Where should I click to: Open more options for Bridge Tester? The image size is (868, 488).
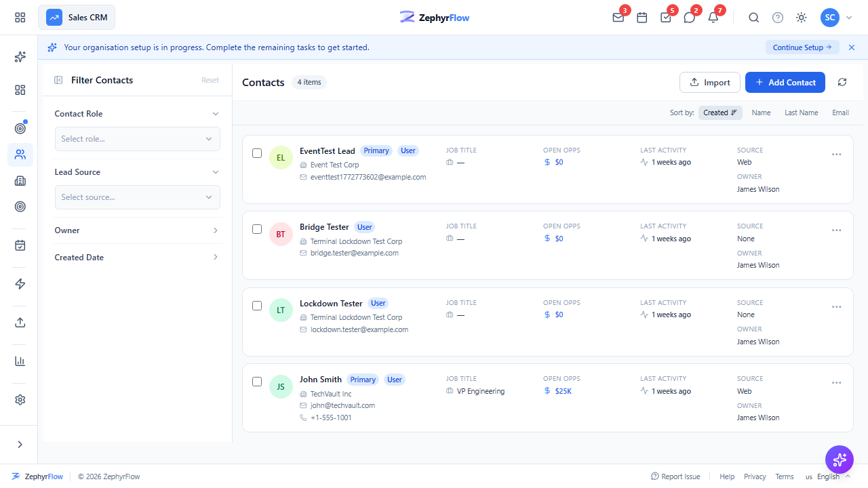836,230
